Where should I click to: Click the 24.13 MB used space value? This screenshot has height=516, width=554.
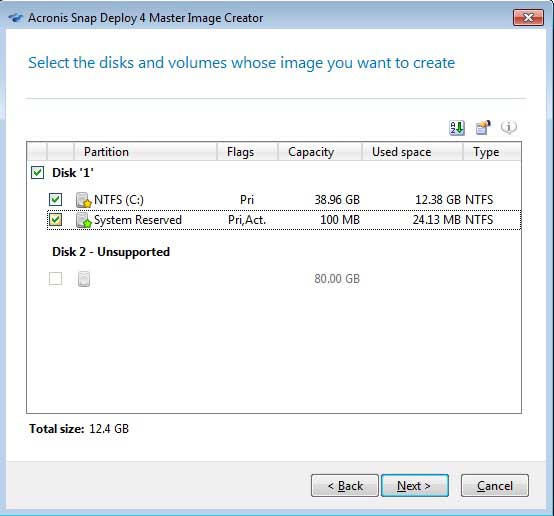[437, 220]
